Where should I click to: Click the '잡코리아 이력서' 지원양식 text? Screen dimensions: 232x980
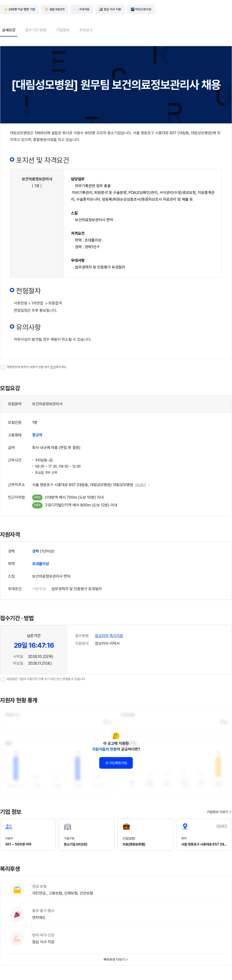107,643
